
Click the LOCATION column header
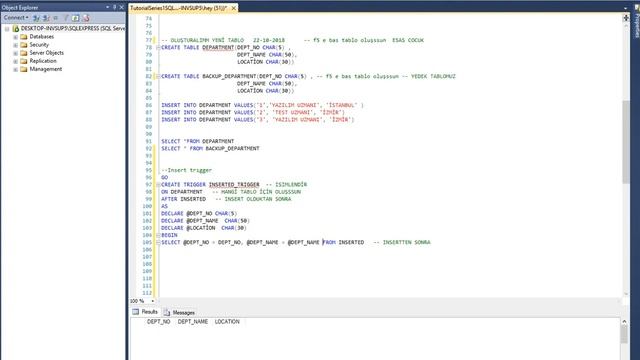(x=227, y=322)
